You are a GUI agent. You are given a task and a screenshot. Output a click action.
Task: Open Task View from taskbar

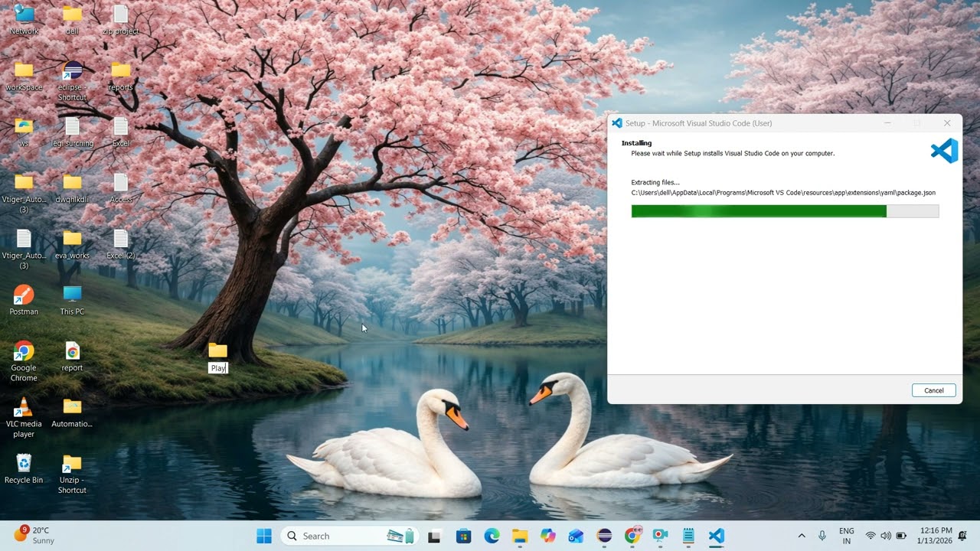[x=435, y=536]
